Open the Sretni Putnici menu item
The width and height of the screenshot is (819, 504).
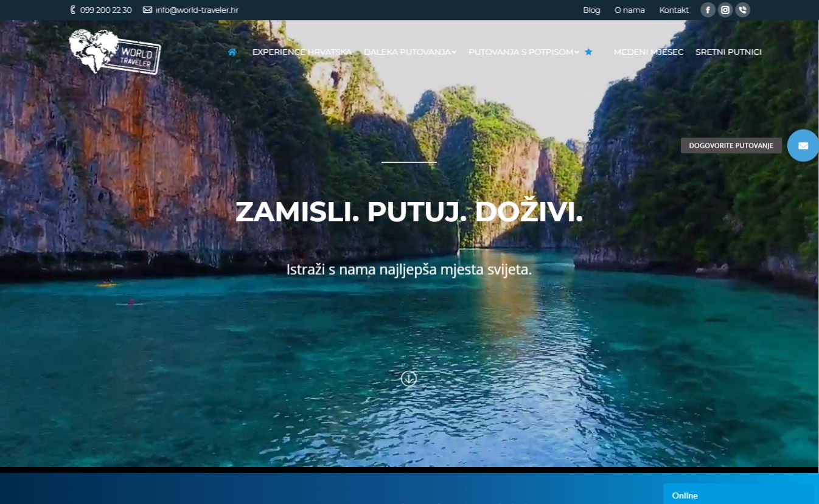click(728, 52)
